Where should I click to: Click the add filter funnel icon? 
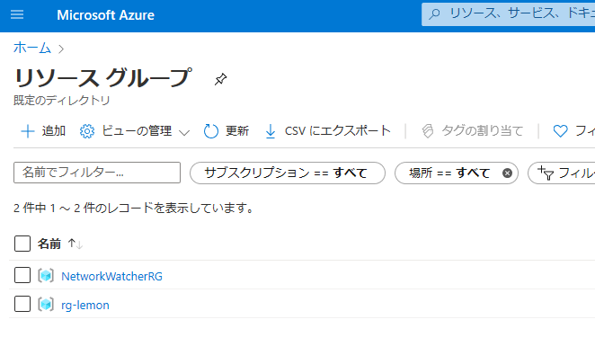coord(546,173)
